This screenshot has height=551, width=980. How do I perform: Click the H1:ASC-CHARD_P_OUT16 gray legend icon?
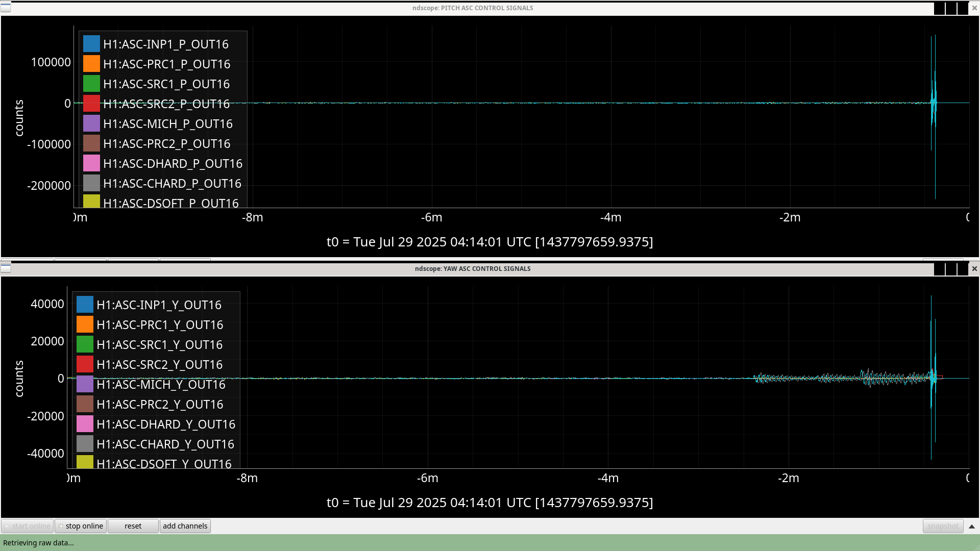tap(91, 183)
